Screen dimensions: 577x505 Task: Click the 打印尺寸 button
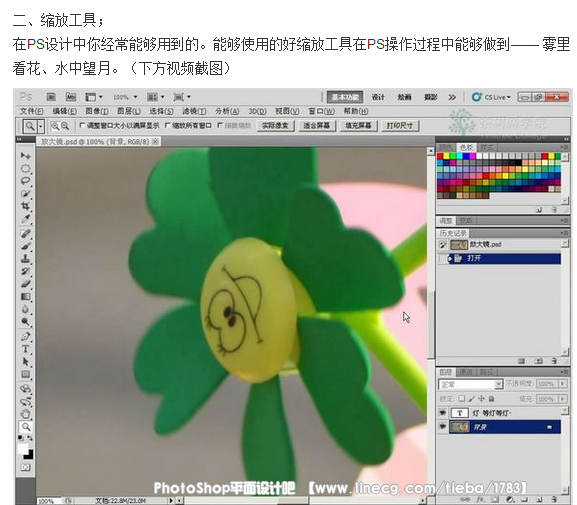click(x=400, y=126)
